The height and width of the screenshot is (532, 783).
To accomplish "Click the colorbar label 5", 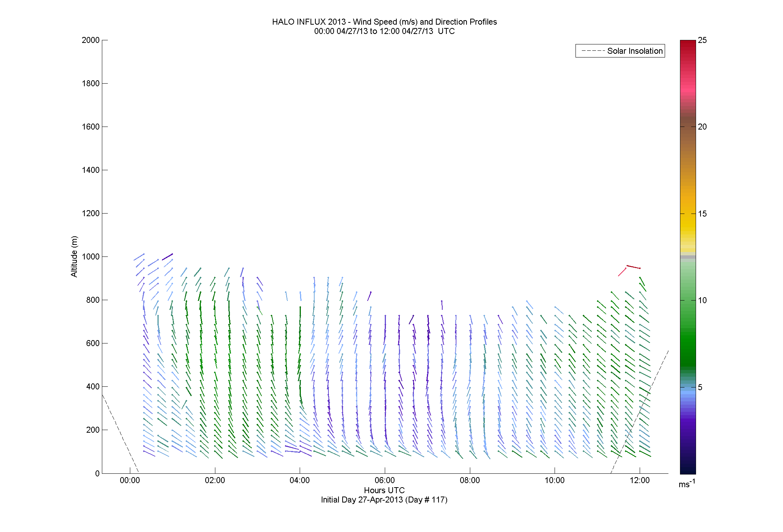I will point(700,388).
